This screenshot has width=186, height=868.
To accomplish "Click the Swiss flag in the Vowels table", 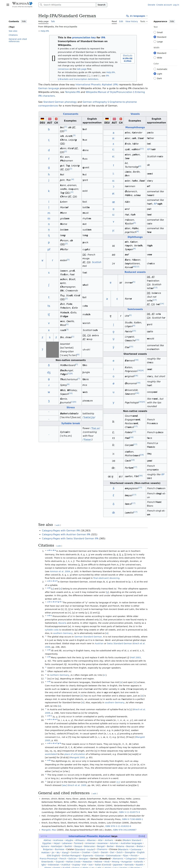I will click(121, 119).
